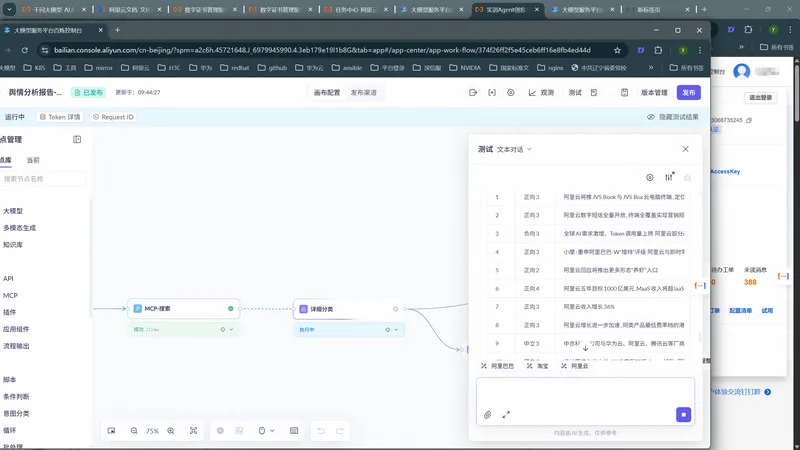Open the 文本对话 mode dropdown
This screenshot has width=800, height=450.
click(x=514, y=149)
